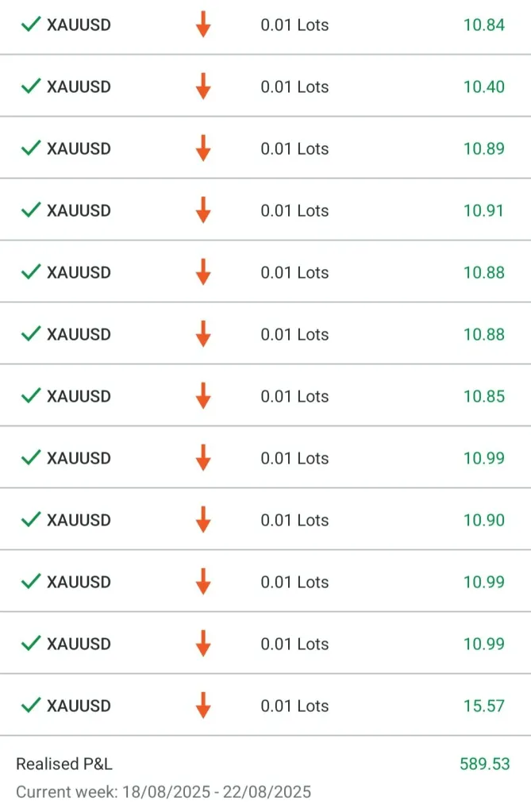Screen dimensions: 531x812
Task: Click the 589.53 realised total
Action: (484, 764)
